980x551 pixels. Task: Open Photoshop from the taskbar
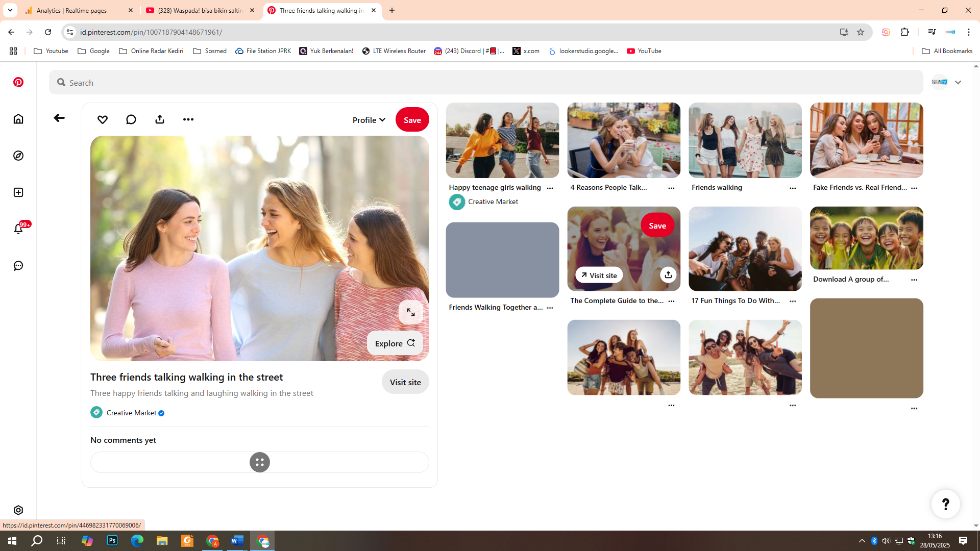pyautogui.click(x=112, y=541)
